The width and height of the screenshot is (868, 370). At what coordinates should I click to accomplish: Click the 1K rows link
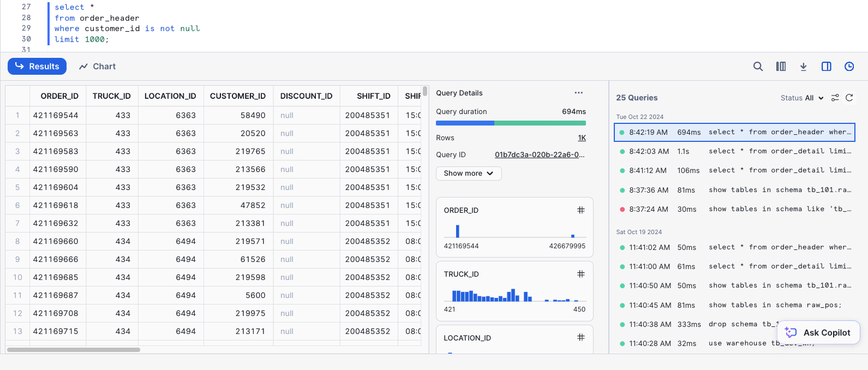click(582, 138)
